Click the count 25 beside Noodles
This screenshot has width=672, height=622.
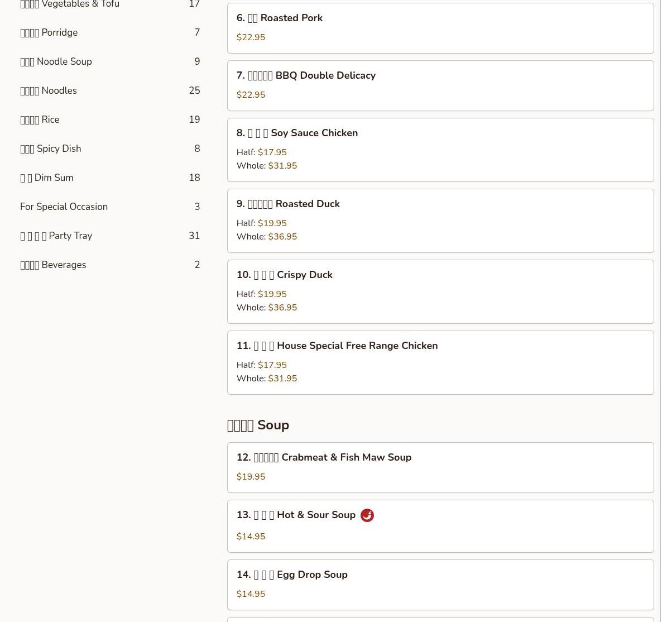tap(194, 90)
